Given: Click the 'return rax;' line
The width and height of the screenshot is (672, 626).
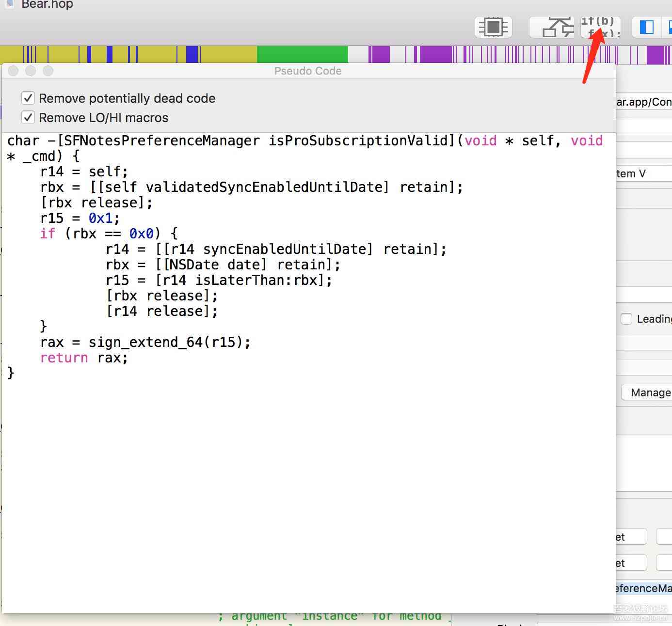Looking at the screenshot, I should pyautogui.click(x=84, y=358).
